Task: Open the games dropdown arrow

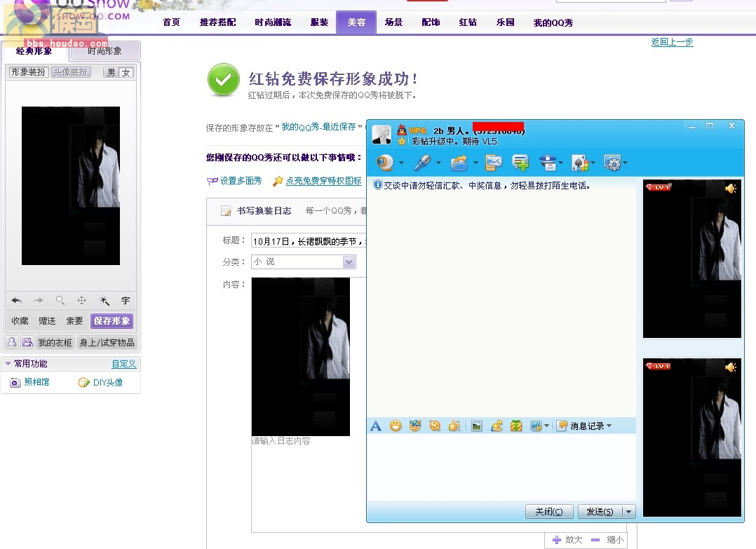Action: pyautogui.click(x=593, y=163)
